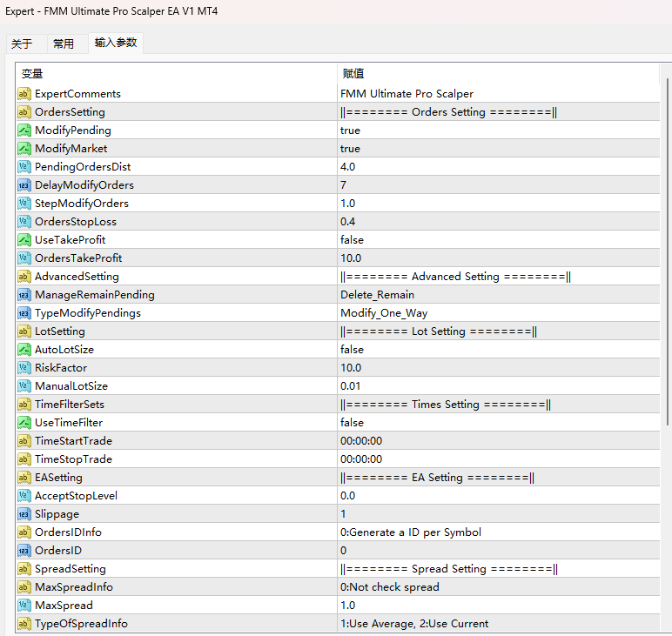672x636 pixels.
Task: Select the SpreadSetting variable name
Action: (71, 569)
